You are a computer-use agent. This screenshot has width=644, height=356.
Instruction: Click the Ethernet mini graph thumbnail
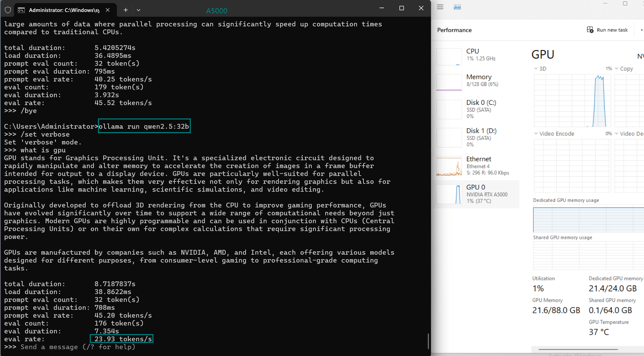(449, 167)
